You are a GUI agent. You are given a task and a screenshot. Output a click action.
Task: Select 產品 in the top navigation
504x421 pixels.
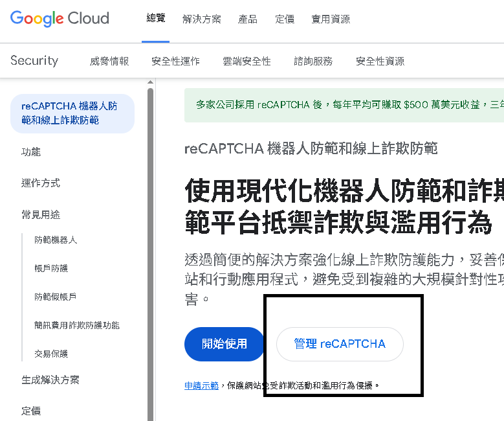point(248,19)
